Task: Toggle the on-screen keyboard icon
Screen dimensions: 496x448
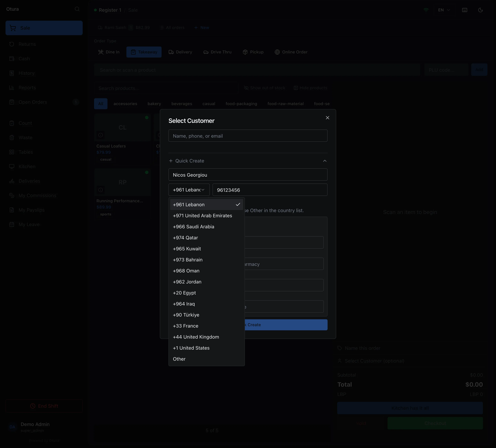Action: [464, 10]
